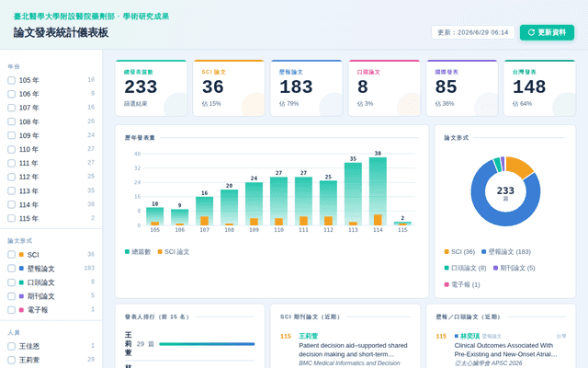588x368 pixels.
Task: Open the Patient decision aid paper title
Action: [x=353, y=350]
